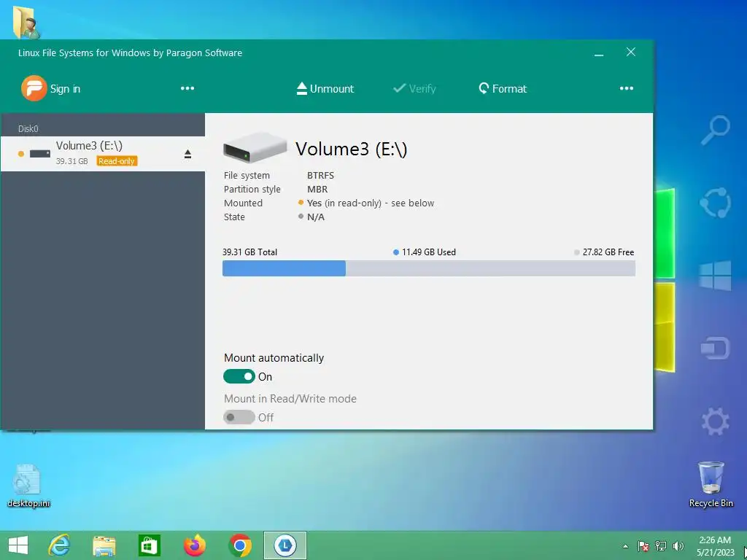
Task: Open the three-dot menu right of Format
Action: [x=627, y=88]
